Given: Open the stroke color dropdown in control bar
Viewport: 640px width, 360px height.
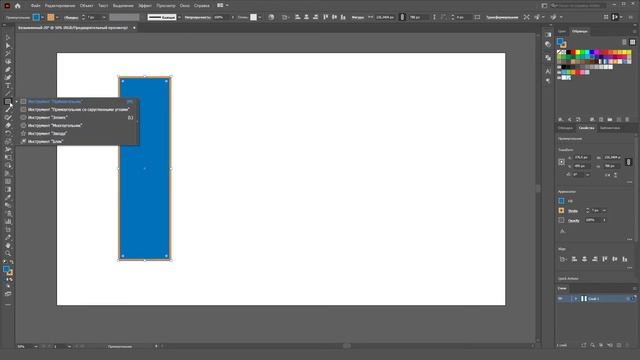Looking at the screenshot, I should pos(57,17).
